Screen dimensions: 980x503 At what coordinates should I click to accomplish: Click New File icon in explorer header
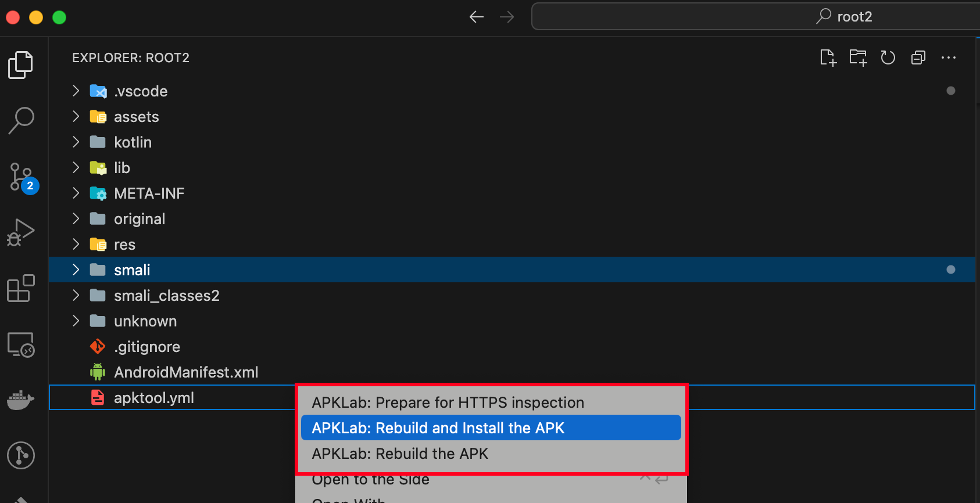click(828, 58)
